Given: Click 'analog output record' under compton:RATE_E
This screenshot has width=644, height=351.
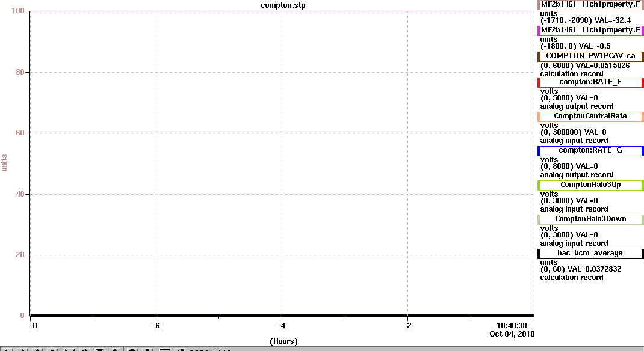Looking at the screenshot, I should click(577, 106).
